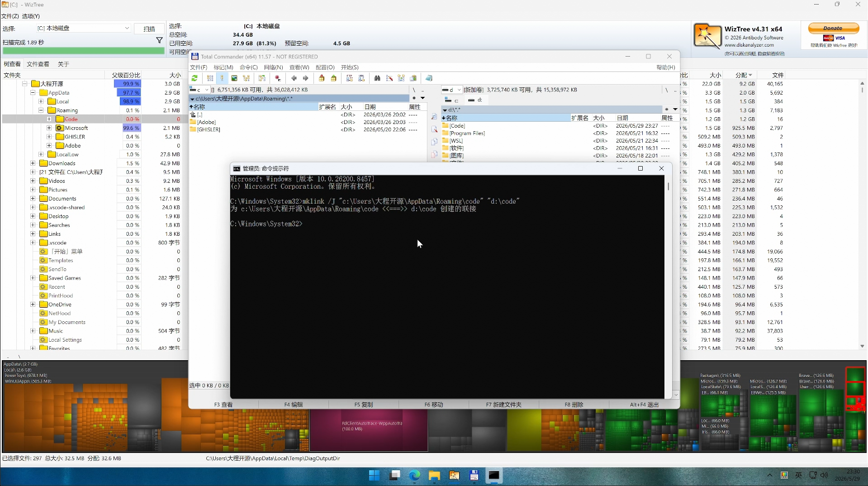This screenshot has height=486, width=868.
Task: Click the Pack files icon in Total Commander
Action: pos(322,78)
